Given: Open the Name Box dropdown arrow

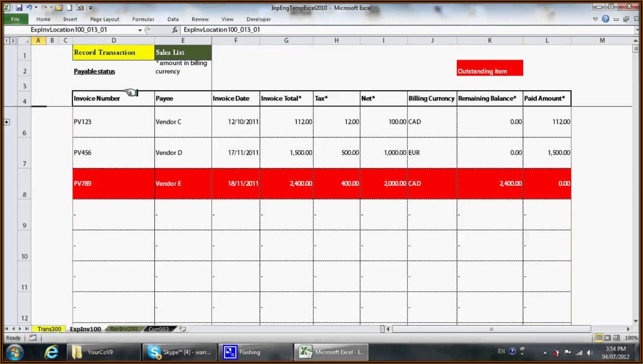Looking at the screenshot, I should coord(140,30).
